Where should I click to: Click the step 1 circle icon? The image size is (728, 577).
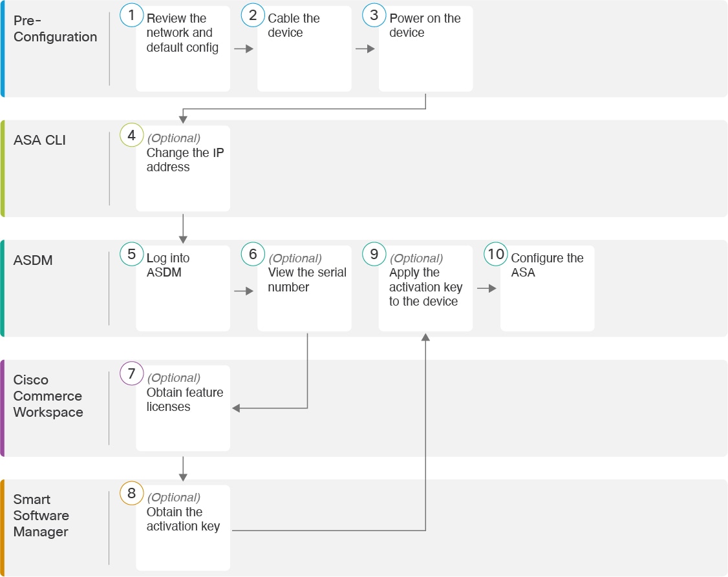click(131, 15)
